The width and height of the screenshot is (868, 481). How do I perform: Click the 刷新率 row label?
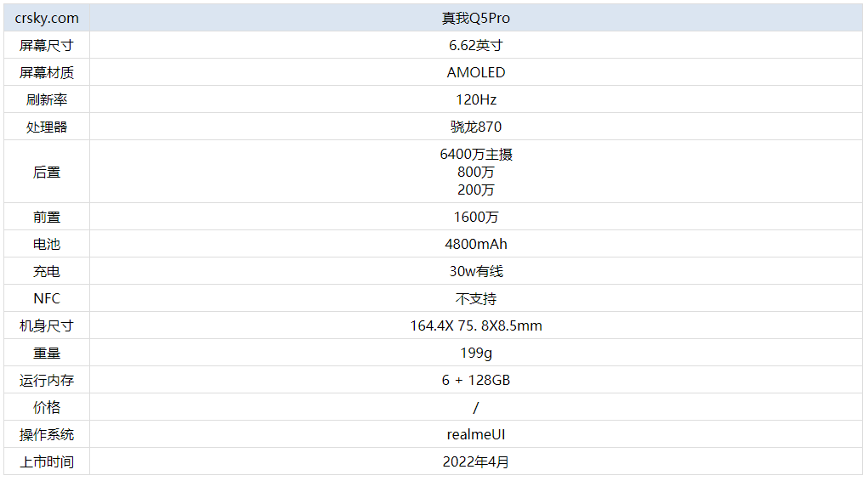[x=47, y=99]
